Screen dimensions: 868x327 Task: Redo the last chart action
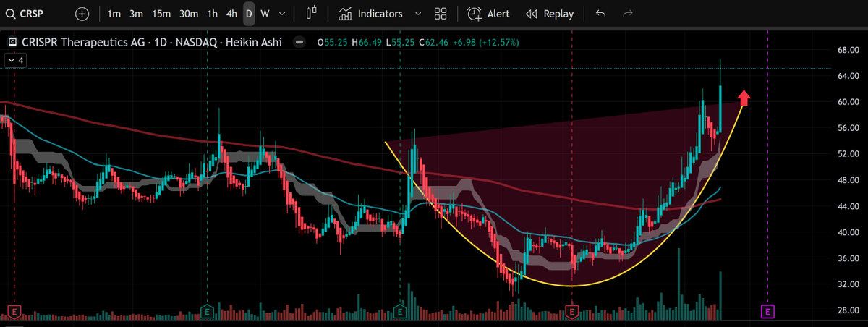pos(628,14)
